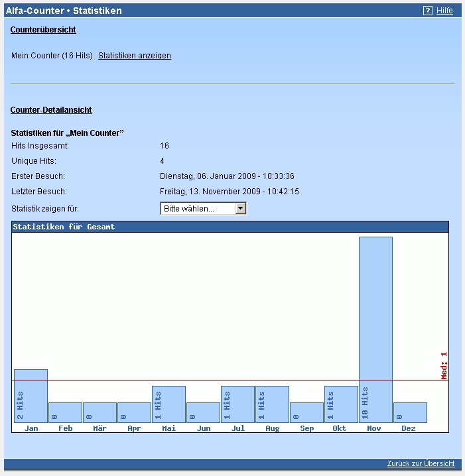Click the Counter-Detailansicht heading
This screenshot has height=476, width=465.
51,110
